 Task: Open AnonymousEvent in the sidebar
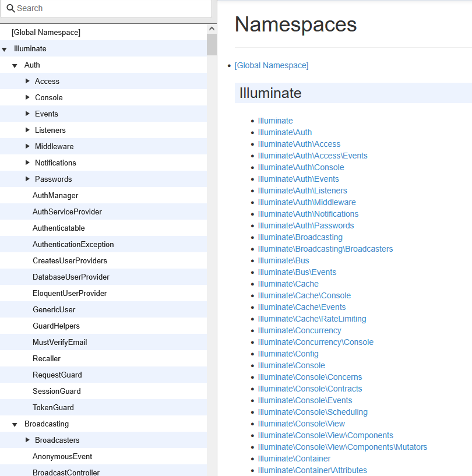click(62, 457)
